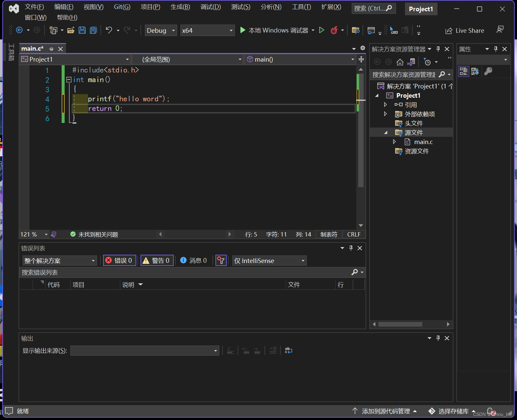
Task: Toggle word wrap in Output panel
Action: (288, 350)
